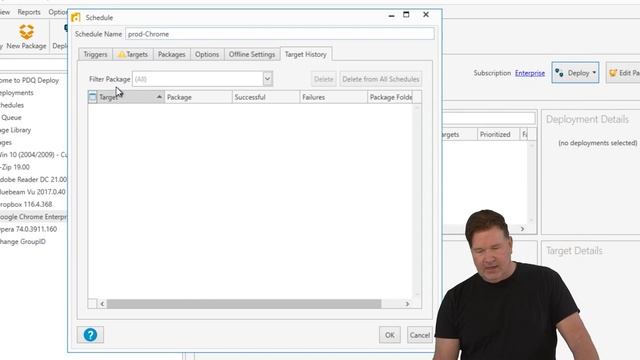Switch to the Triggers tab
Screen dimensions: 640x360
95,54
